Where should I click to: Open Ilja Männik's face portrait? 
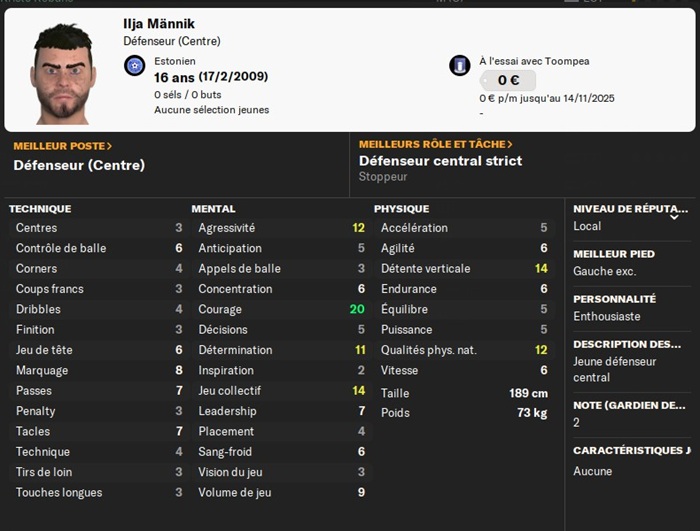[63, 74]
